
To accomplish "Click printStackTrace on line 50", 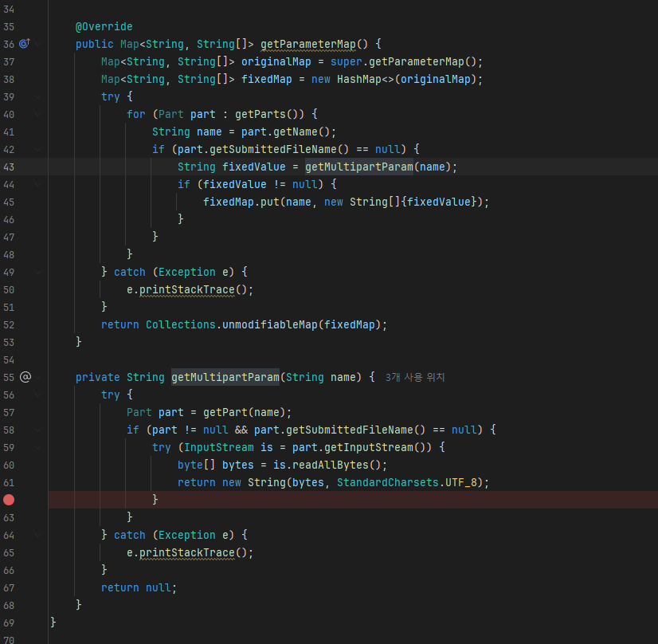I will pos(186,289).
